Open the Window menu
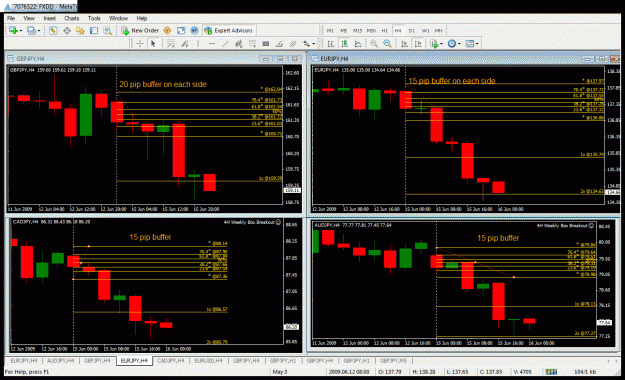This screenshot has width=625, height=380. [118, 18]
